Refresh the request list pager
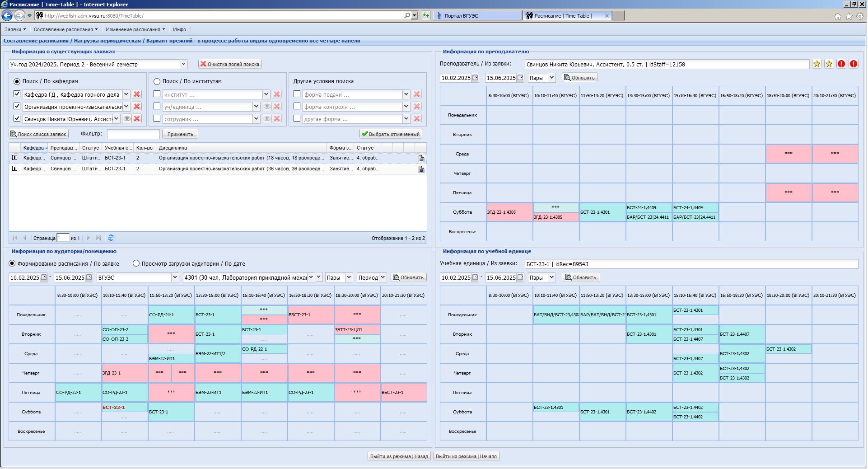The image size is (868, 469). click(111, 238)
